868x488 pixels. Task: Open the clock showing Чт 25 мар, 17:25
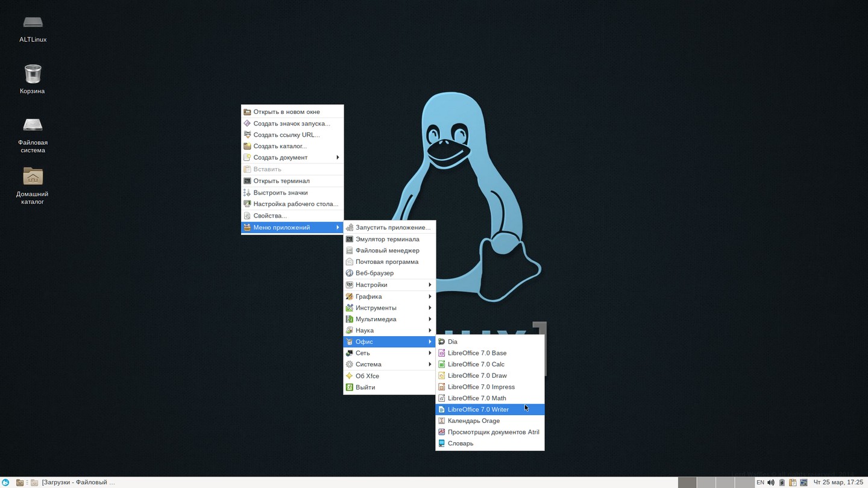point(838,482)
